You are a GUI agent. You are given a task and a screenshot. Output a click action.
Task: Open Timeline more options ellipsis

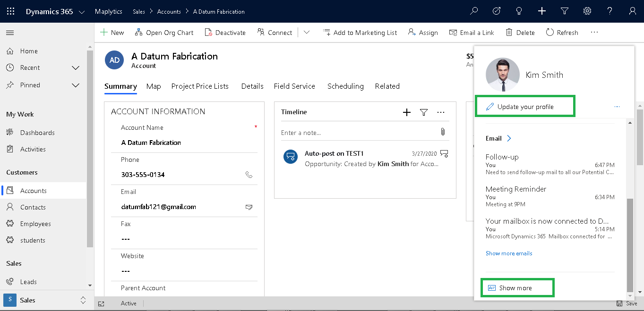coord(441,112)
